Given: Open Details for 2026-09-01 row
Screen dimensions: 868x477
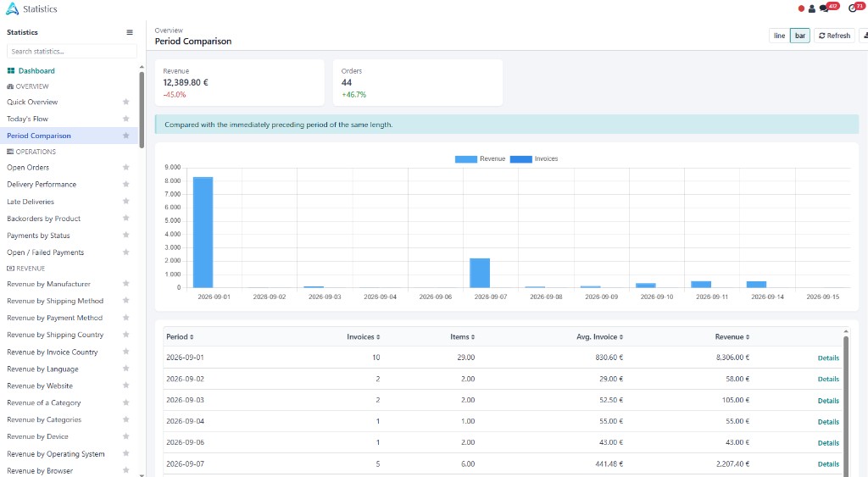Looking at the screenshot, I should pyautogui.click(x=828, y=358).
